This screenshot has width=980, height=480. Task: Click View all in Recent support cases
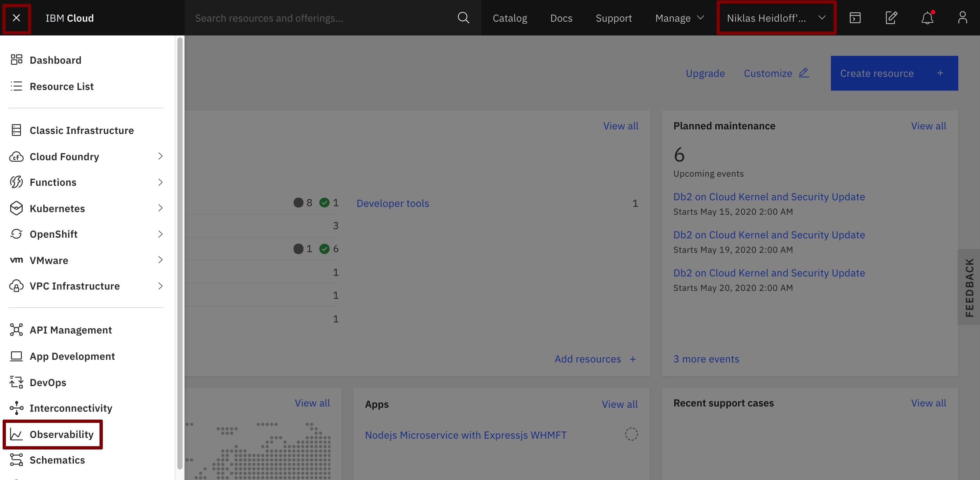click(928, 403)
